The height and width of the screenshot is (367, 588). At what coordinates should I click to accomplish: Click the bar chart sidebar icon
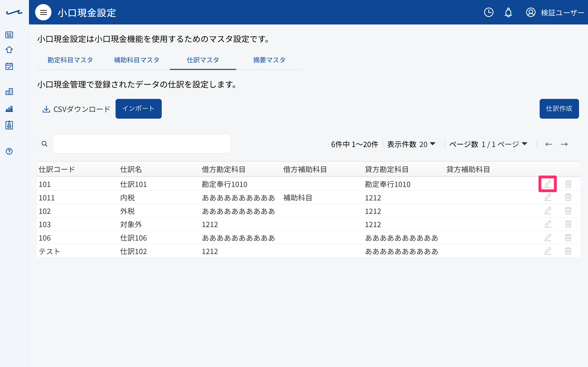tap(9, 109)
